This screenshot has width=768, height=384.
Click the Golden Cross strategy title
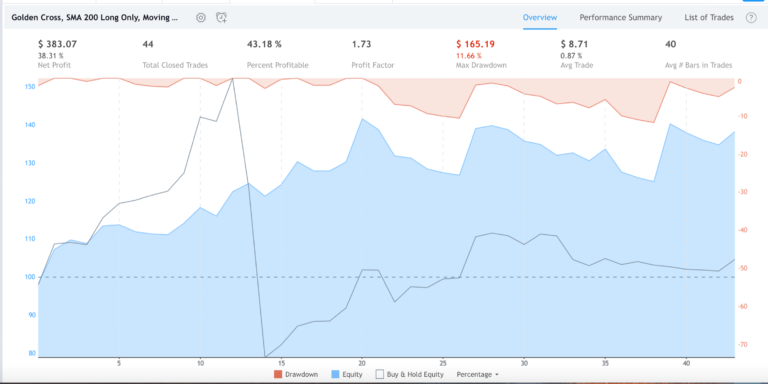point(95,18)
